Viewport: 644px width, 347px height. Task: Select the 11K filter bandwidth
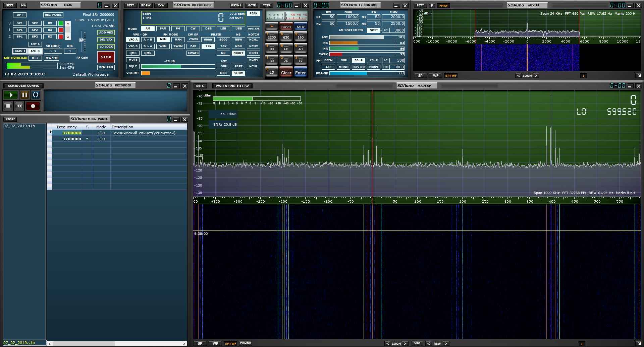(x=208, y=46)
